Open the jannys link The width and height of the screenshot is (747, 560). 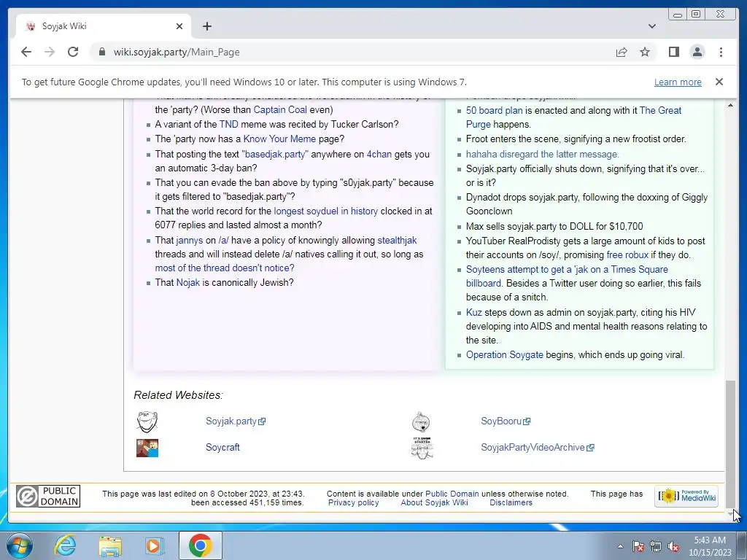pos(190,241)
